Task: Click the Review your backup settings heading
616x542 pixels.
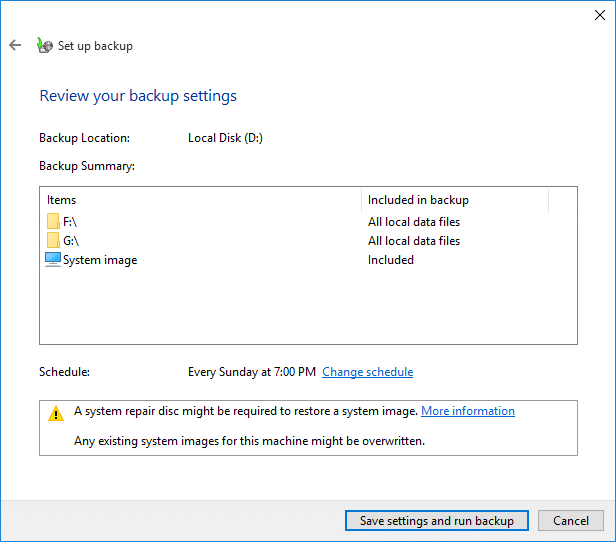Action: tap(138, 96)
